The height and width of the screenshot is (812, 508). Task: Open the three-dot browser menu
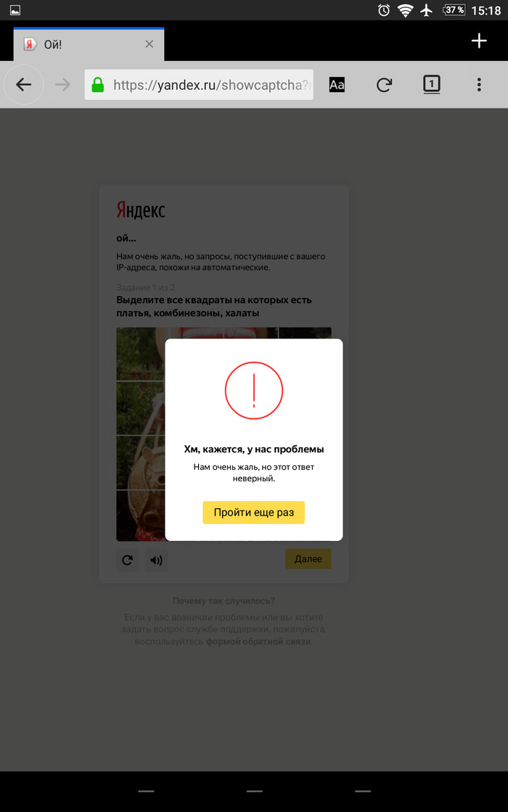(x=479, y=84)
